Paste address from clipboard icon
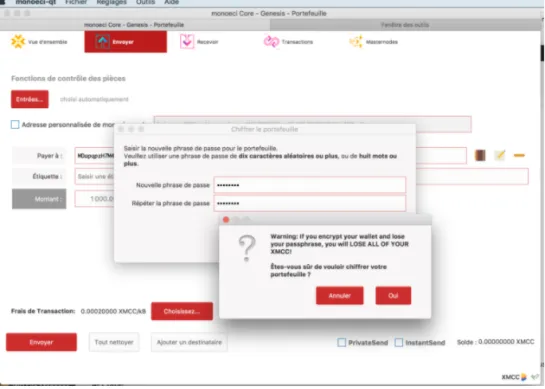Image resolution: width=545 pixels, height=389 pixels. 499,155
